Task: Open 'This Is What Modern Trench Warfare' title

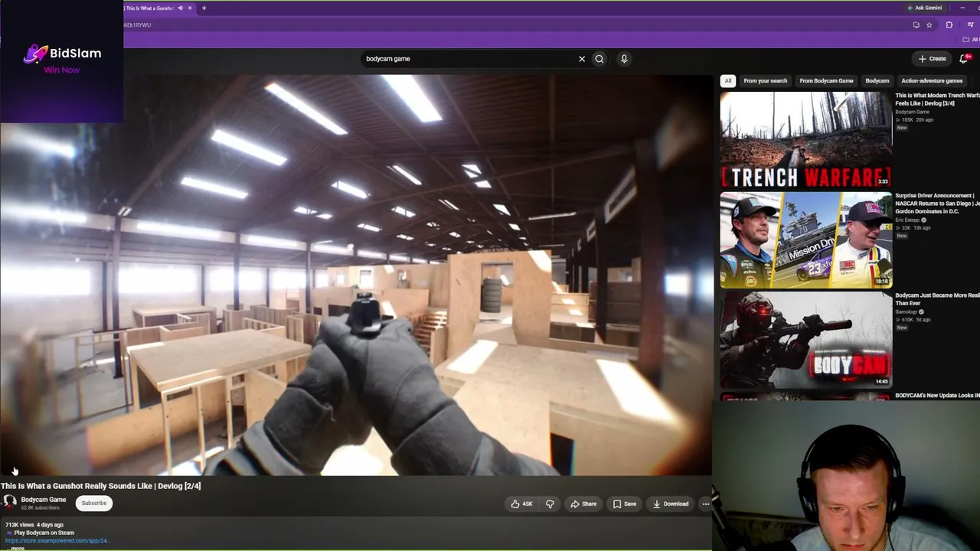Action: (x=937, y=99)
